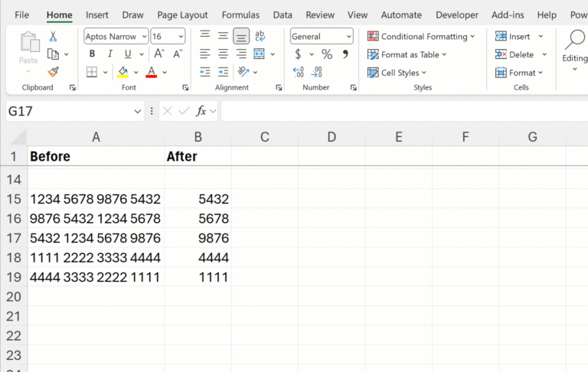Viewport: 588px width, 372px height.
Task: Apply Percent Style number format
Action: (x=327, y=54)
